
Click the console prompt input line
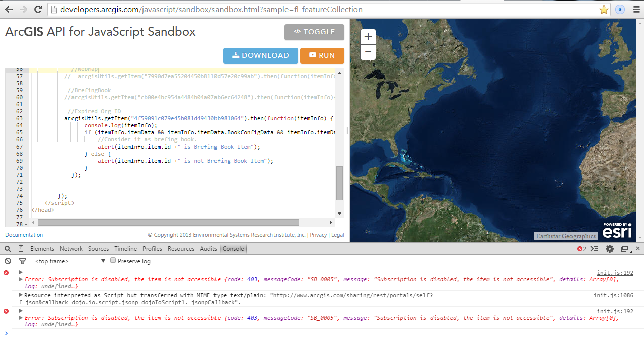(322, 333)
